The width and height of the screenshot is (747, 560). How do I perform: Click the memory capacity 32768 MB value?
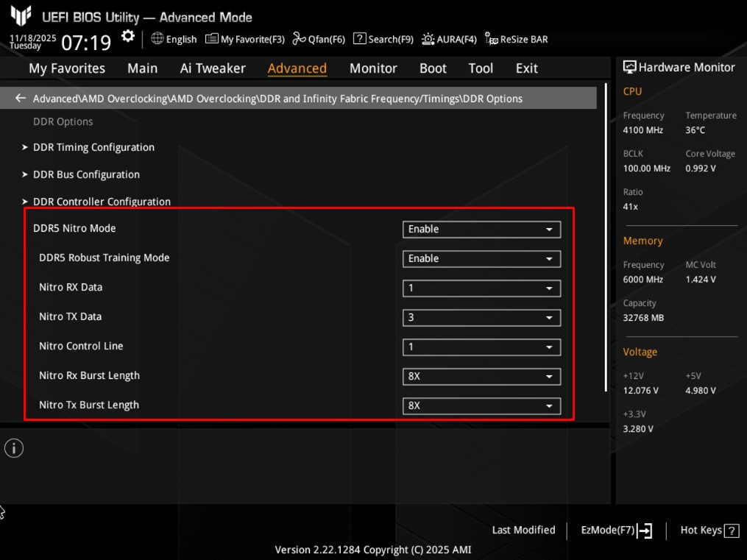click(x=643, y=318)
